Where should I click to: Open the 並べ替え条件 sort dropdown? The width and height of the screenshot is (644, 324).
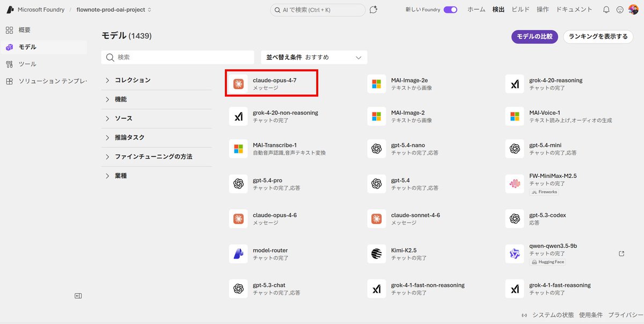314,57
